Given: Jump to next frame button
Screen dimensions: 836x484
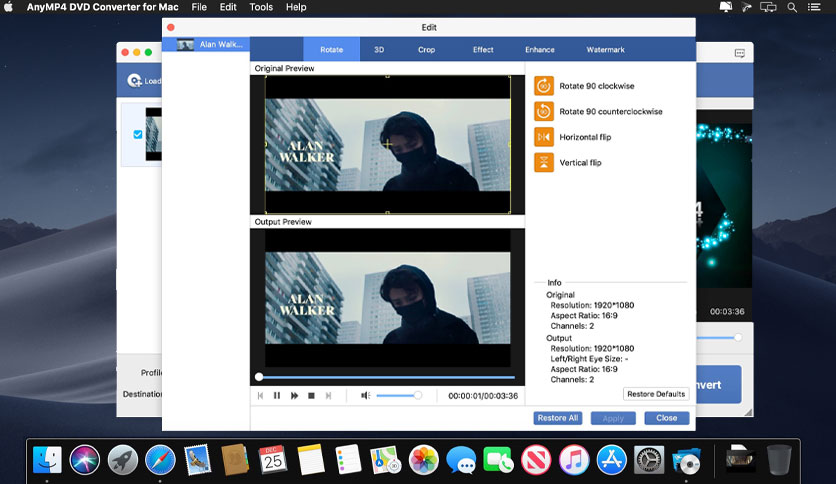Looking at the screenshot, I should click(x=328, y=396).
